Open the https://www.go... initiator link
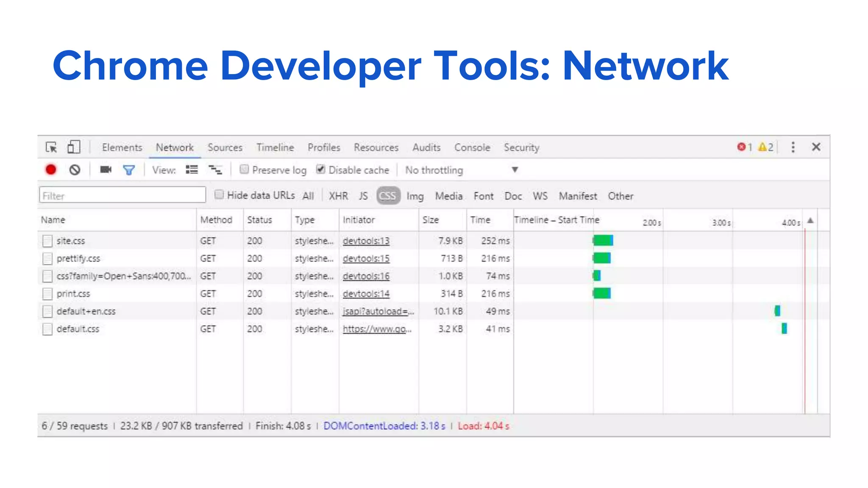Screen dimensions: 868x488 (377, 329)
